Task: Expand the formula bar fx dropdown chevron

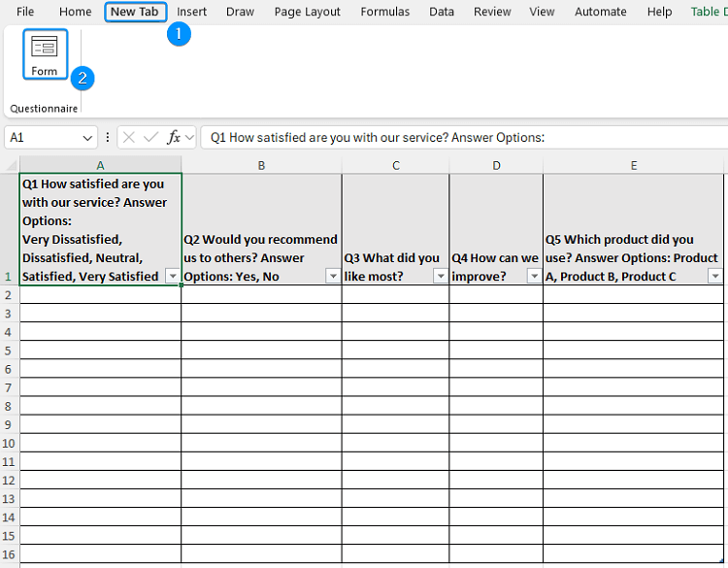Action: (x=189, y=138)
